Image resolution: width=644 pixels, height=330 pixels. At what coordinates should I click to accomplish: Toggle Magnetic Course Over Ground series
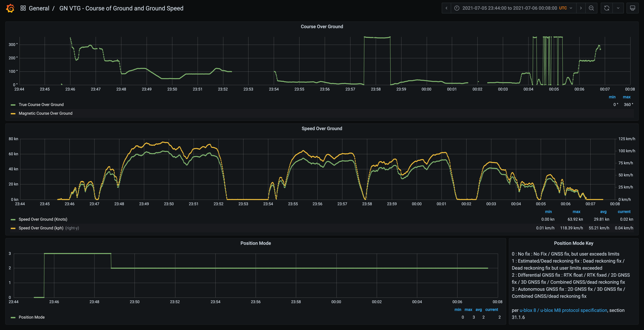click(x=45, y=113)
